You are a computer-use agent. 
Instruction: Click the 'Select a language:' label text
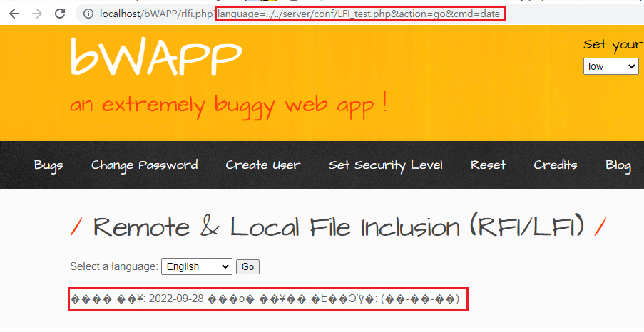[x=114, y=266]
